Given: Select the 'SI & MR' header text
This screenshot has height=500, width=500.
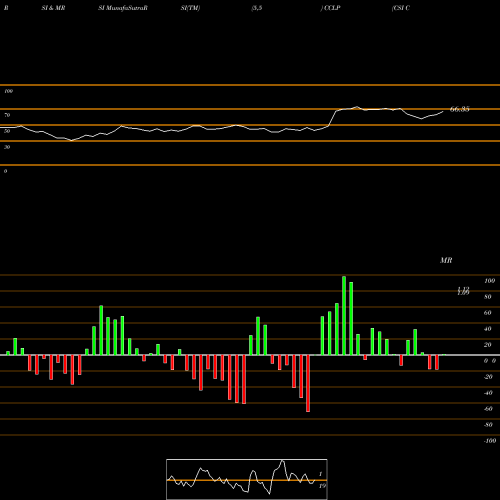Looking at the screenshot, I should (x=53, y=8).
